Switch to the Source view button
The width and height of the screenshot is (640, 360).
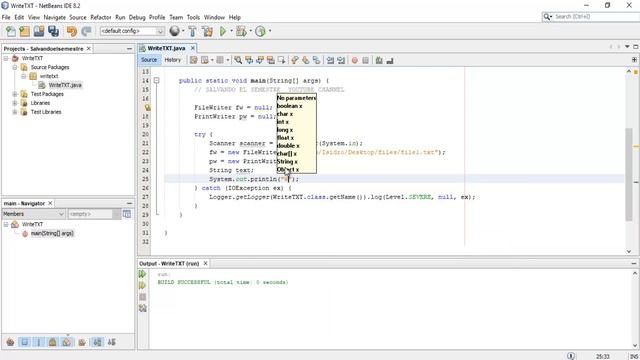point(149,60)
